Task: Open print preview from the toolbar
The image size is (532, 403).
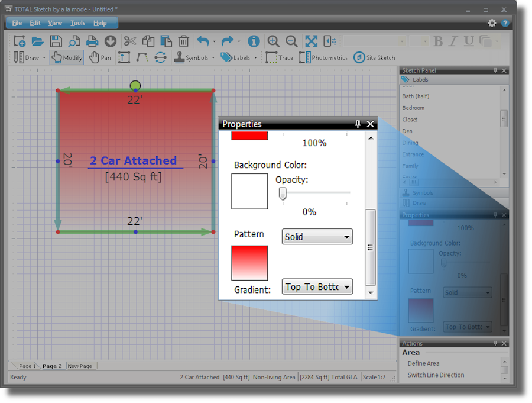Action: pyautogui.click(x=74, y=41)
